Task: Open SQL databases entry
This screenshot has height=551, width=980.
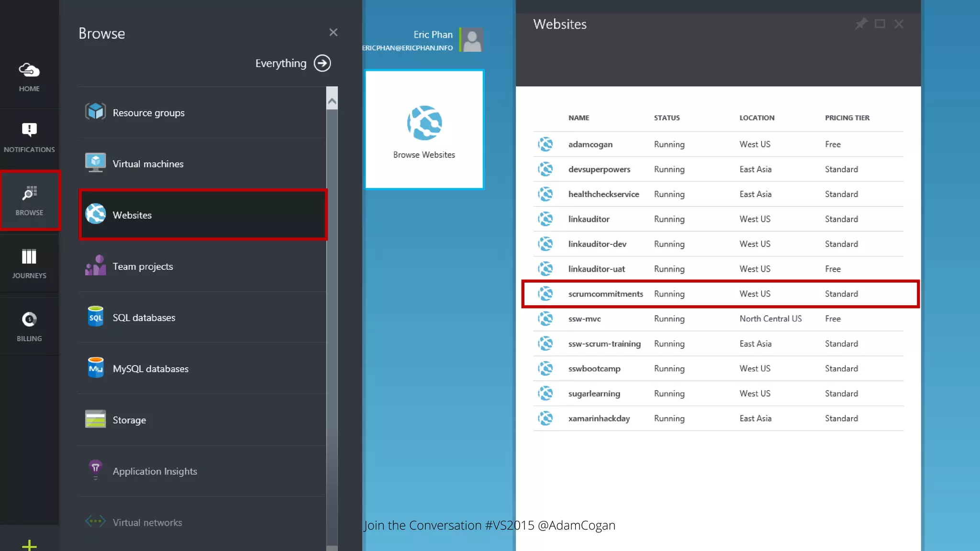Action: [144, 318]
